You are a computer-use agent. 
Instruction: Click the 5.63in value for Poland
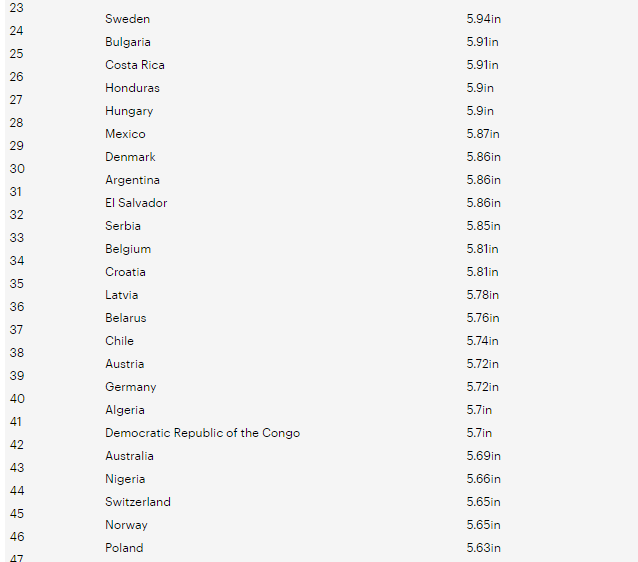coord(483,548)
